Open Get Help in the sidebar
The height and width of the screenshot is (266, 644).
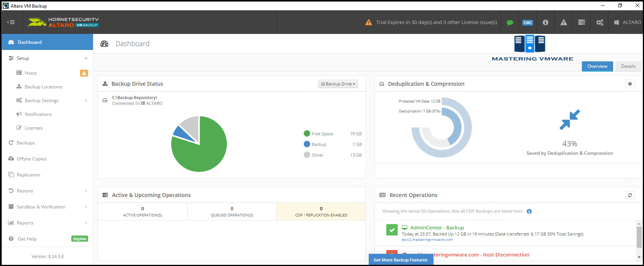27,239
